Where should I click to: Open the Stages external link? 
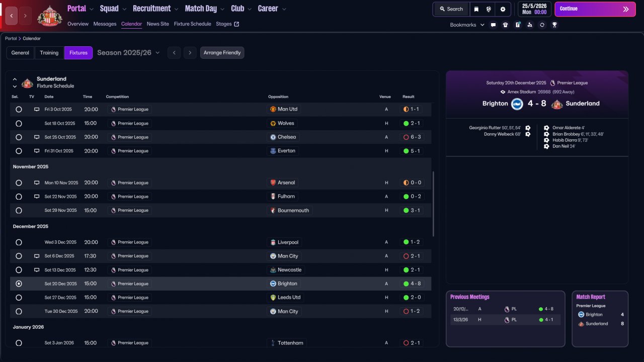coord(227,24)
